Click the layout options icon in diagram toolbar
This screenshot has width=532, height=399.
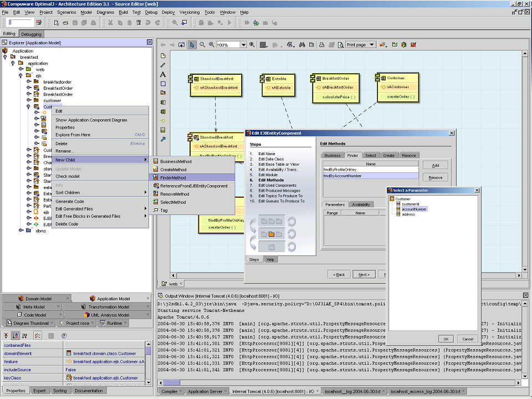point(290,45)
